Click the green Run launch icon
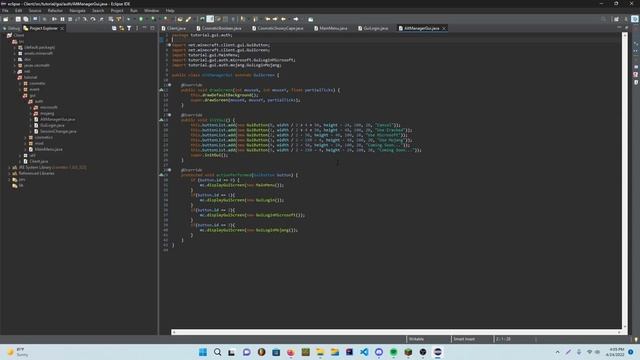This screenshot has width=640, height=360. click(x=141, y=19)
